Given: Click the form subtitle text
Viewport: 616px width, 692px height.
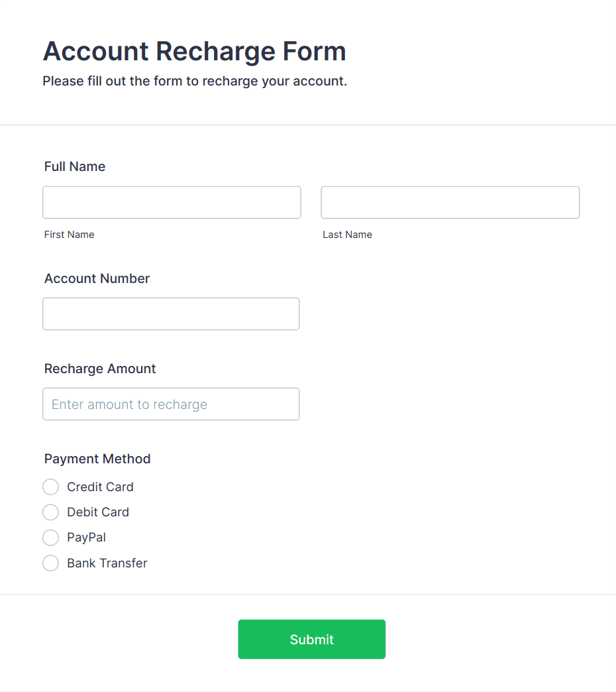Looking at the screenshot, I should [195, 81].
